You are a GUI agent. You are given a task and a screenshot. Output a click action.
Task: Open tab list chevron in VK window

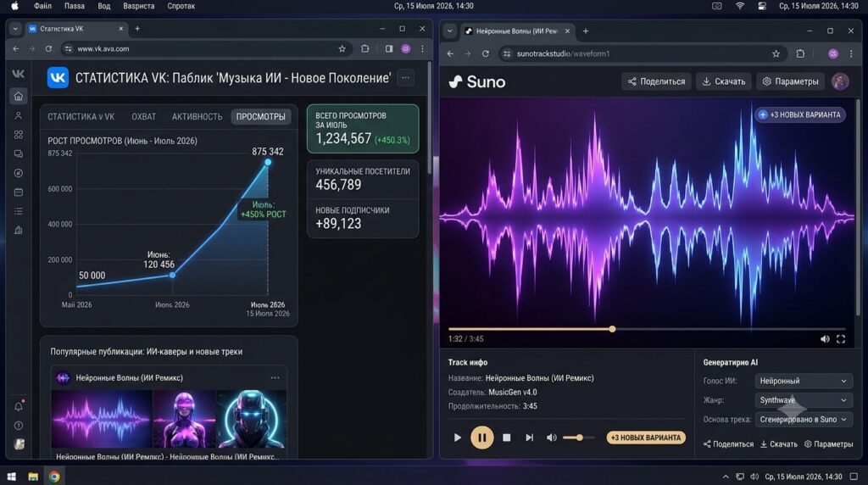pyautogui.click(x=15, y=29)
